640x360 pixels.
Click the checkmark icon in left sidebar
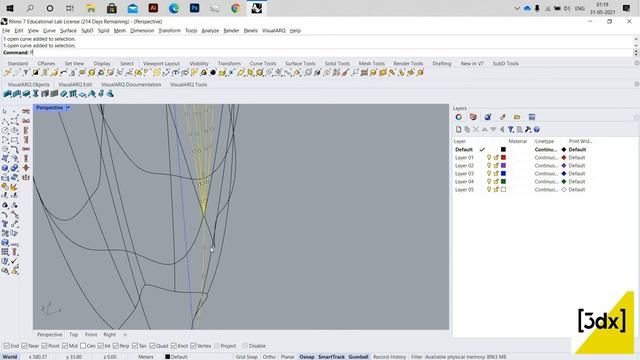14,261
